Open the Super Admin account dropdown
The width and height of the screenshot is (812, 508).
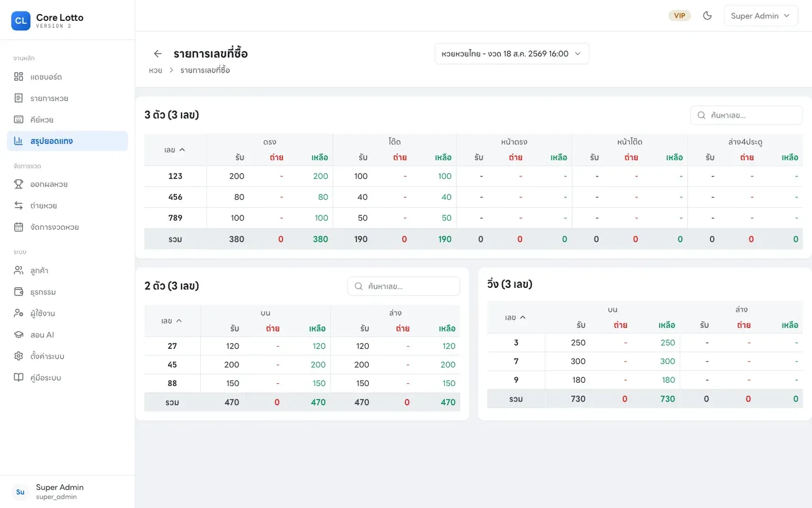tap(760, 16)
